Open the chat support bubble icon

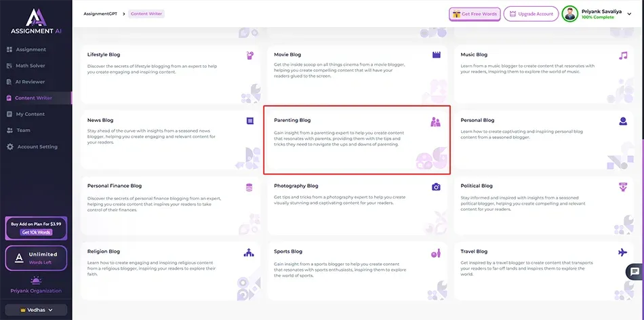click(x=634, y=271)
